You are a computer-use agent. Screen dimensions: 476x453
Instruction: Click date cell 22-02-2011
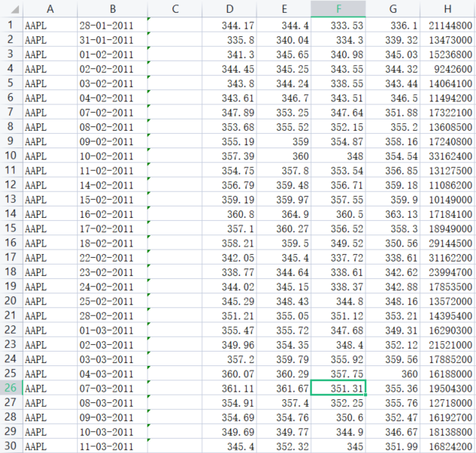tap(112, 257)
